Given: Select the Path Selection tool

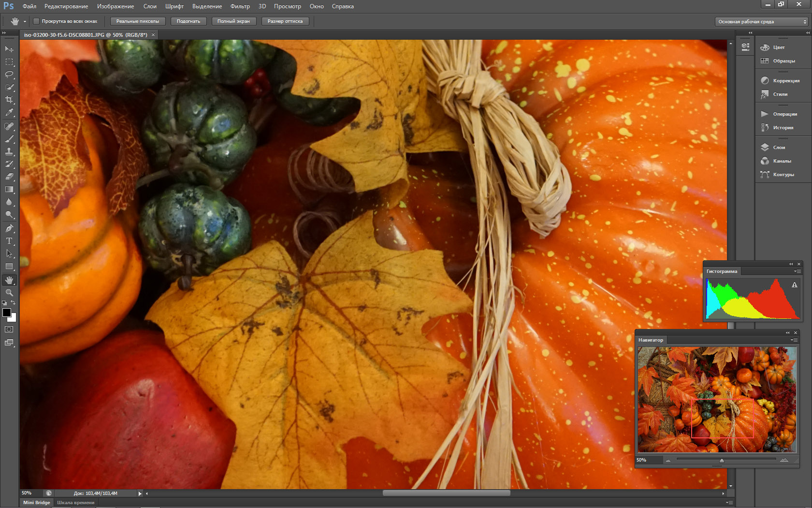Looking at the screenshot, I should pos(9,254).
